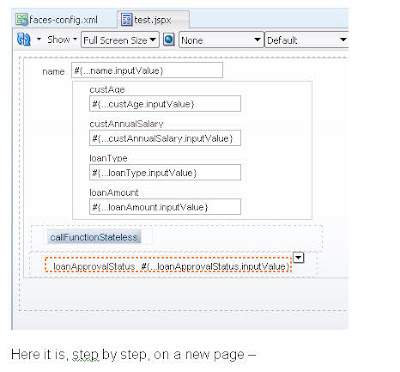The width and height of the screenshot is (400, 372).
Task: Click the loanAmount input field
Action: pyautogui.click(x=165, y=207)
